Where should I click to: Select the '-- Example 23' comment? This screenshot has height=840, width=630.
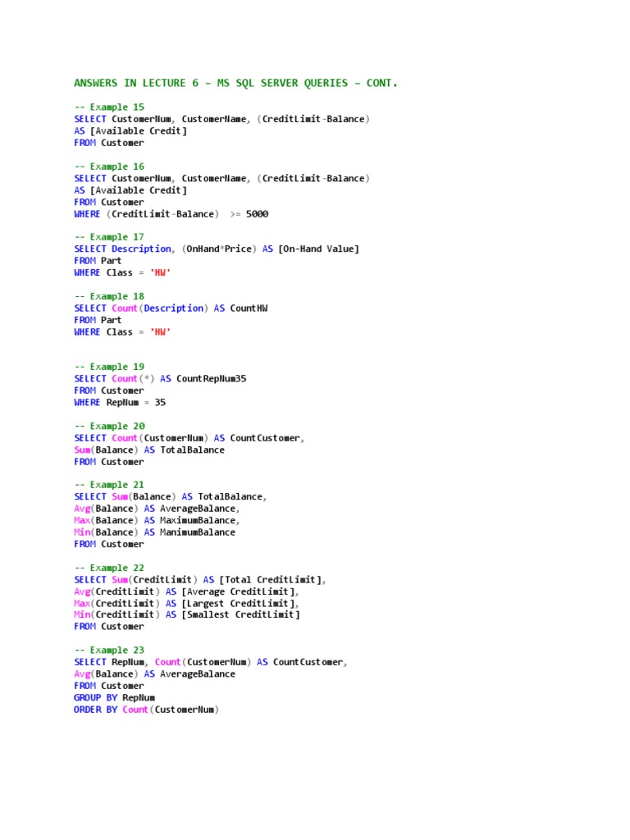109,651
